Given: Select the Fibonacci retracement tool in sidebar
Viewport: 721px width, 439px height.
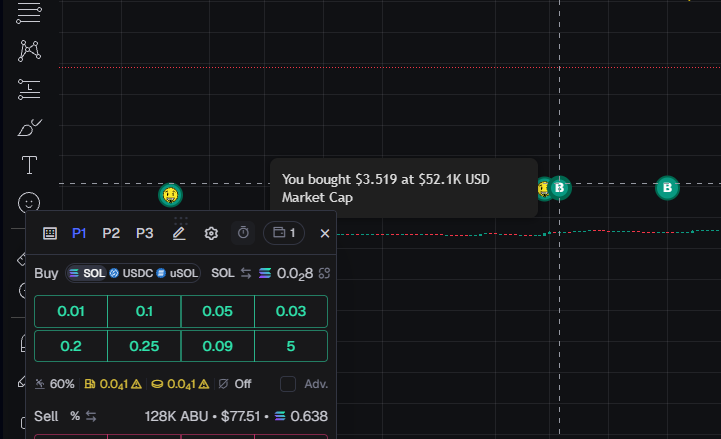Looking at the screenshot, I should tap(29, 12).
